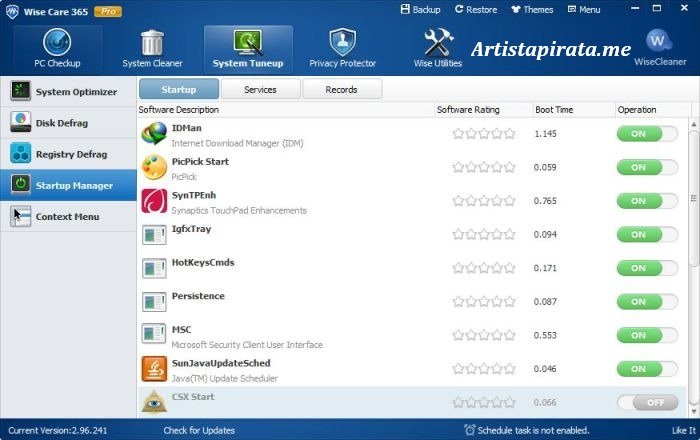700x440 pixels.
Task: Click the IDMan globe icon
Action: pos(154,134)
